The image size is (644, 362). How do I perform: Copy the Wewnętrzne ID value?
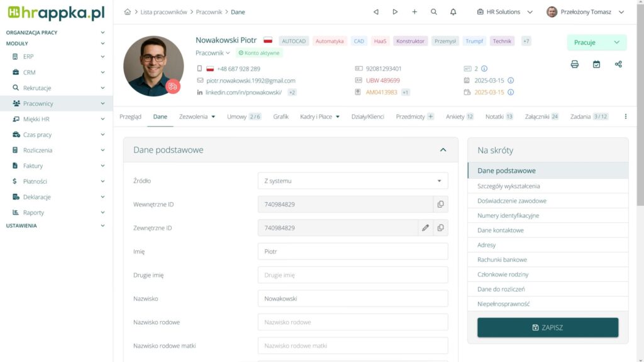(440, 205)
